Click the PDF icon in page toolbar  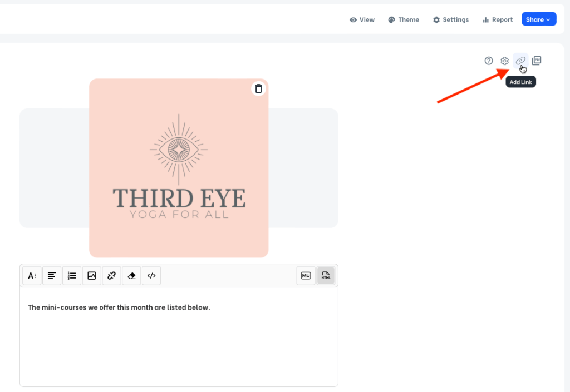click(x=537, y=61)
